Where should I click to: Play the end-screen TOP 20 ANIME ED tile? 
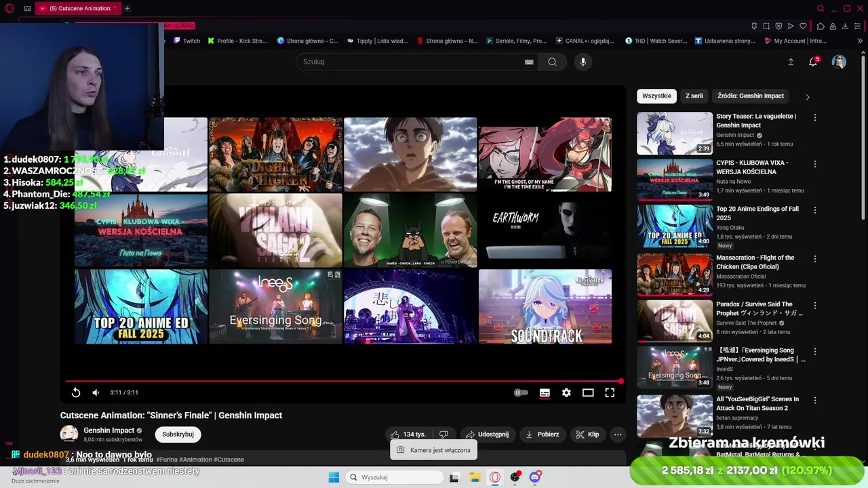click(x=141, y=306)
